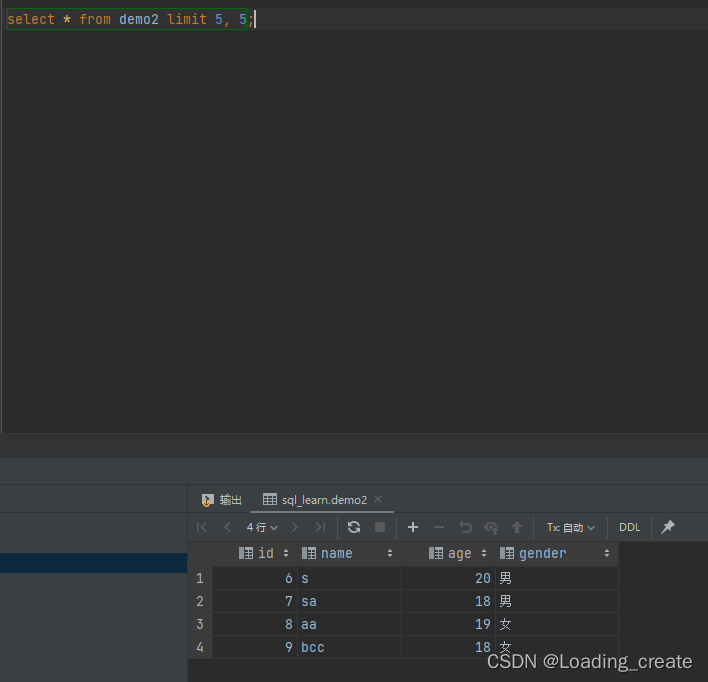The width and height of the screenshot is (708, 682).
Task: Revert changes with the undo arrow icon
Action: coord(465,527)
